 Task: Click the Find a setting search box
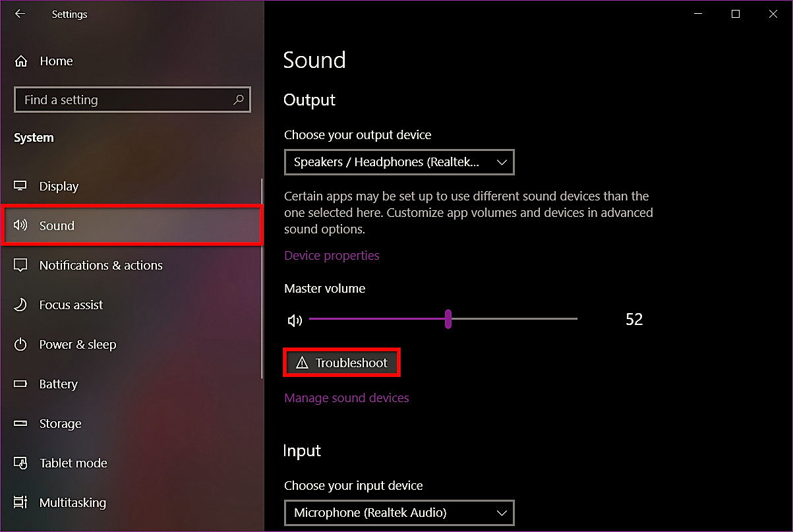(x=132, y=100)
